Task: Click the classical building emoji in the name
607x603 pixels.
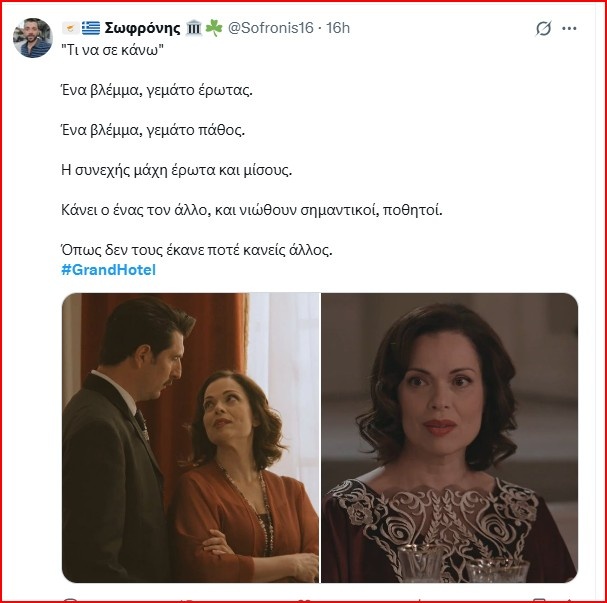Action: 194,28
